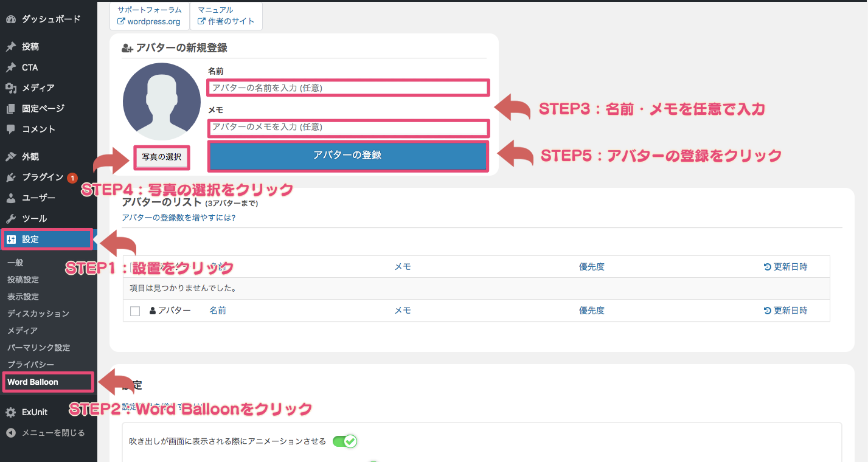Click the default avatar placeholder image
Viewport: 868px width, 462px height.
coord(162,102)
